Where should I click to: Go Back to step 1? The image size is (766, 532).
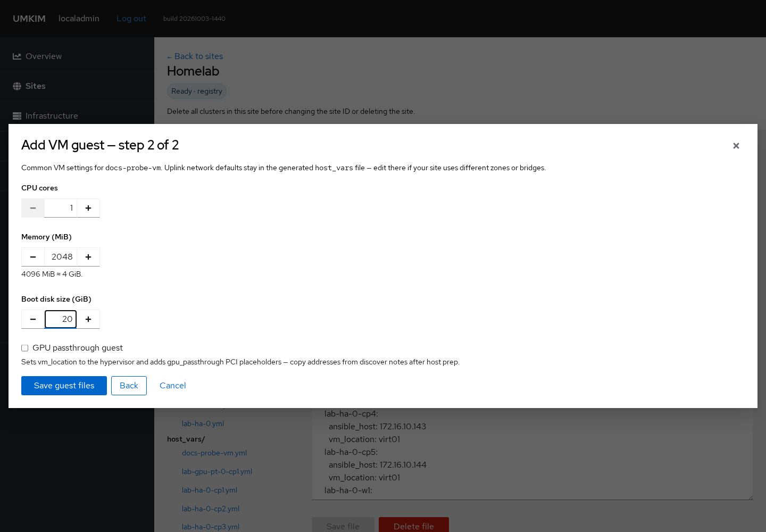point(129,386)
